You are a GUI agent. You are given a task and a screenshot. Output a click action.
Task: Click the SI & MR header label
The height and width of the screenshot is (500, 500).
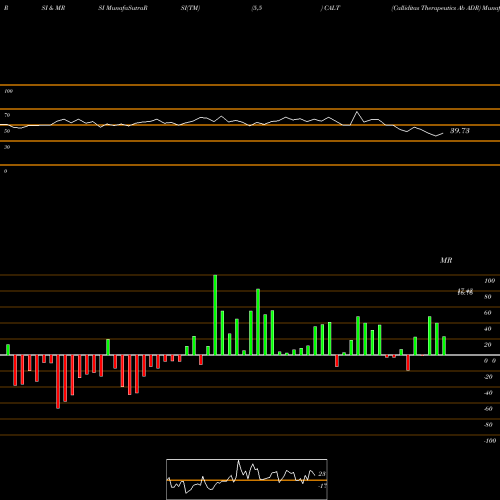[53, 8]
